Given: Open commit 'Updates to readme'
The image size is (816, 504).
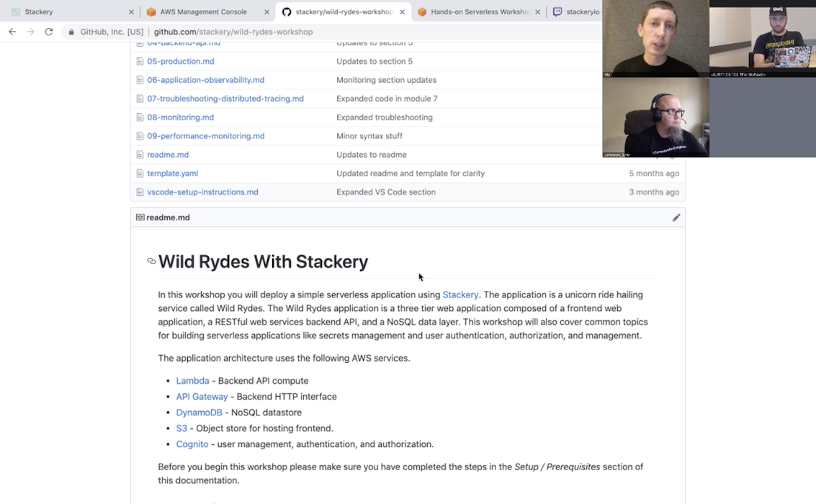Looking at the screenshot, I should (371, 155).
